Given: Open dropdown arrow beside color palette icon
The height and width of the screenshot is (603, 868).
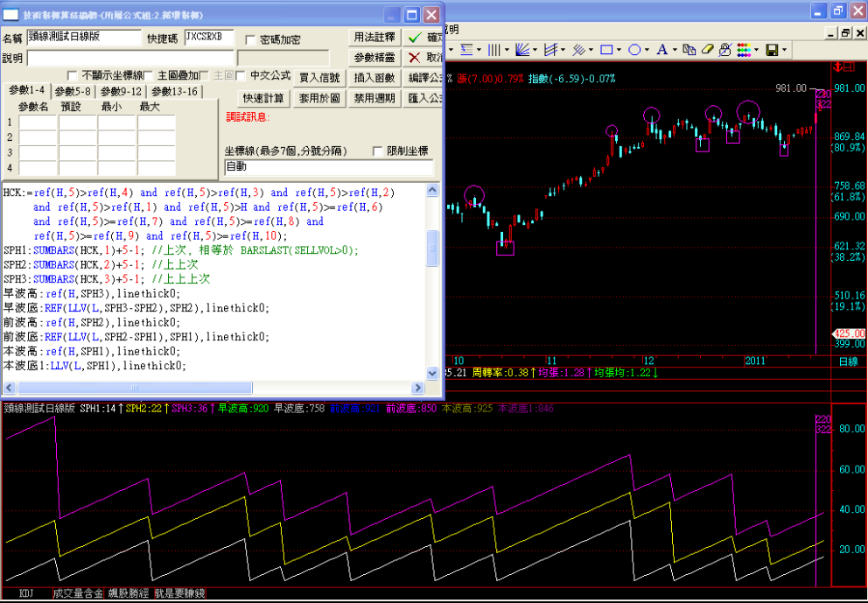Looking at the screenshot, I should coord(756,50).
